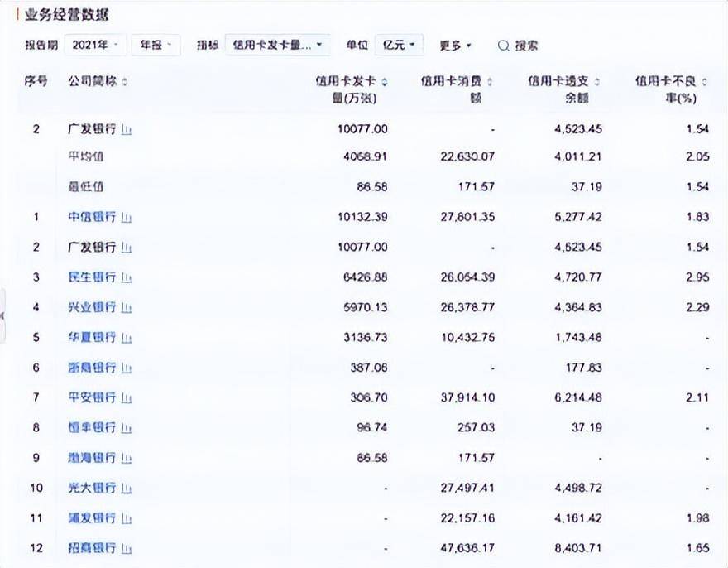The image size is (728, 568).
Task: Open the 中信银行 company link
Action: point(92,217)
